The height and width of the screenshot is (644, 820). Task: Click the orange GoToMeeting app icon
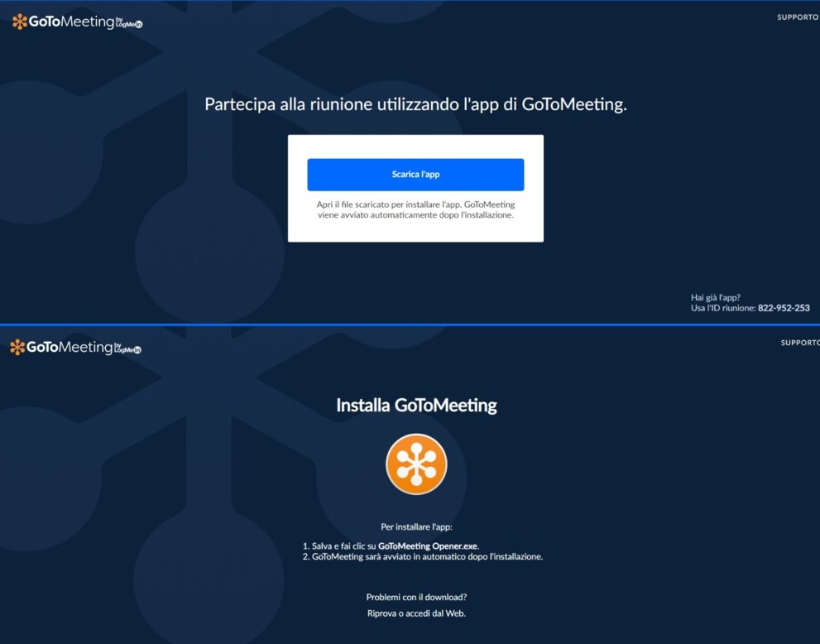pos(416,464)
